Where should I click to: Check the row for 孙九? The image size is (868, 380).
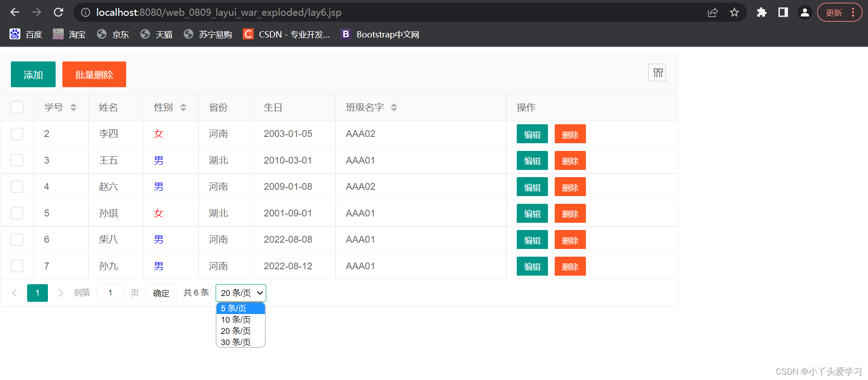pos(17,266)
